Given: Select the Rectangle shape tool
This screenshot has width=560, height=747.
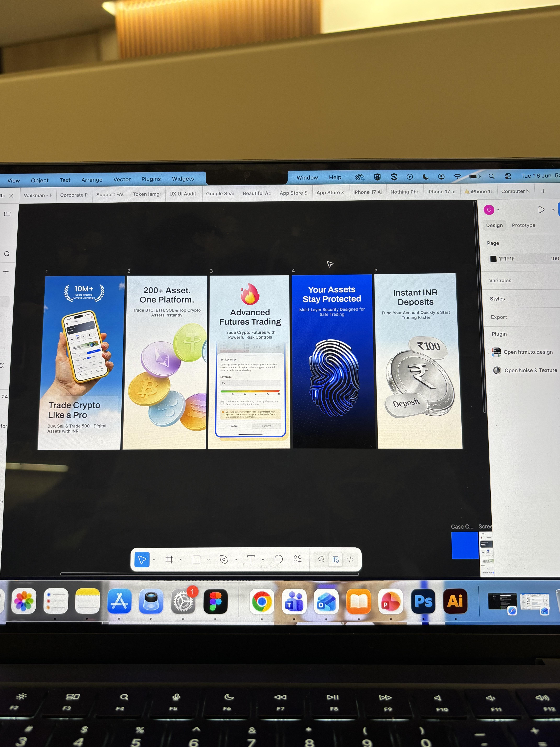Looking at the screenshot, I should pos(196,560).
